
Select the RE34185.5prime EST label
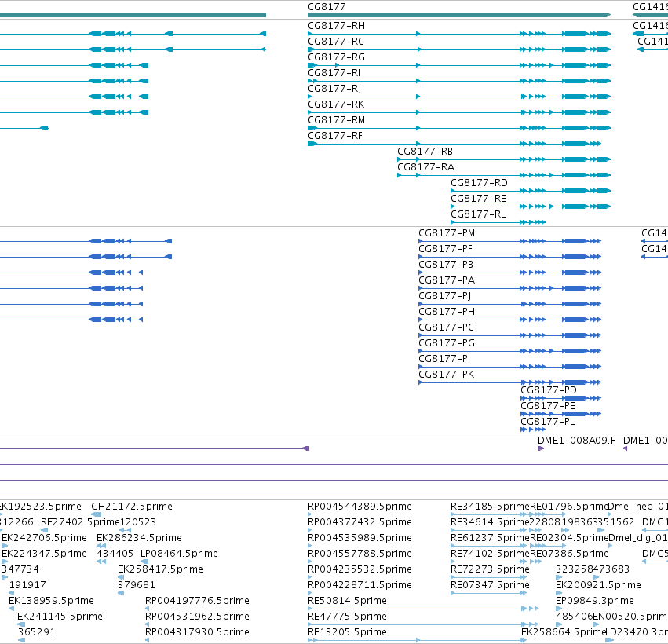click(490, 507)
